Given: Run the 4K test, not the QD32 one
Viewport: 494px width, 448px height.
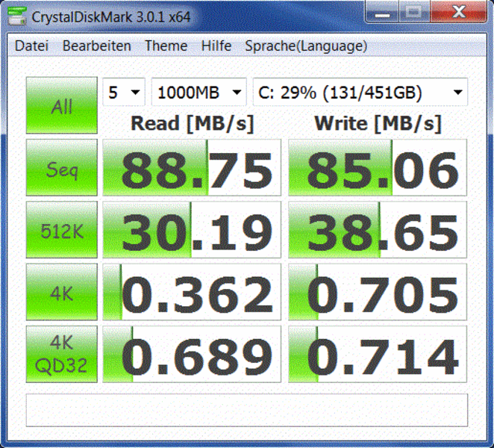Looking at the screenshot, I should coord(62,292).
